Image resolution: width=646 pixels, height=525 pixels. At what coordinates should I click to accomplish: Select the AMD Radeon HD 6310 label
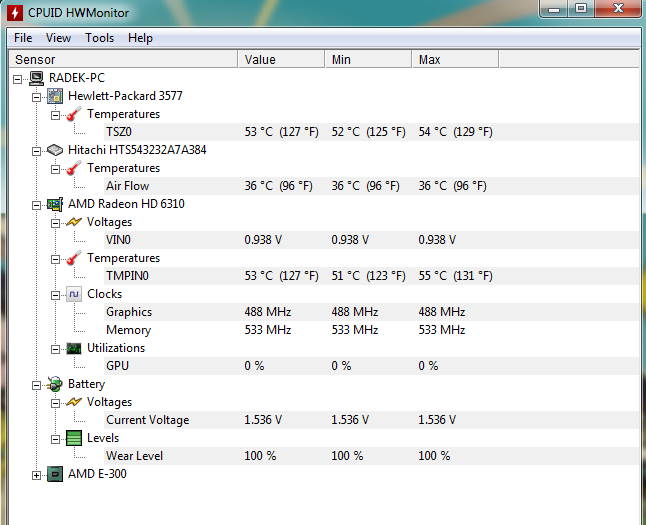click(x=126, y=204)
